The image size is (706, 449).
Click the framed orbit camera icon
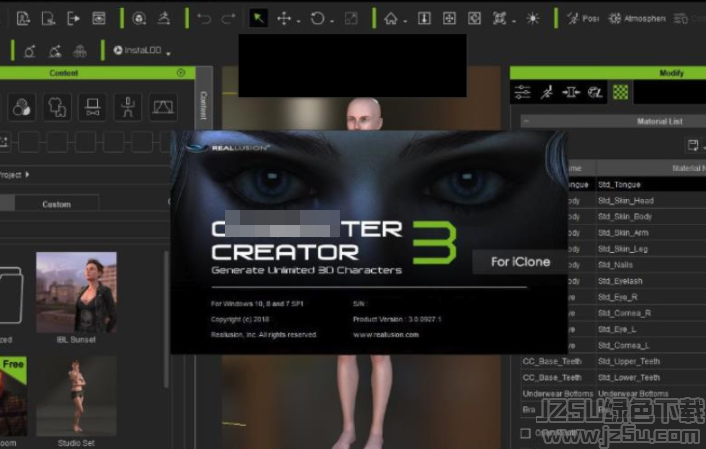click(474, 18)
